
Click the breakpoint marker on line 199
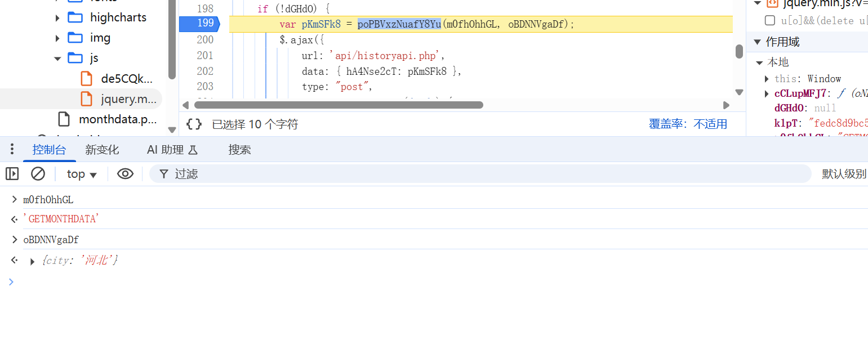199,24
